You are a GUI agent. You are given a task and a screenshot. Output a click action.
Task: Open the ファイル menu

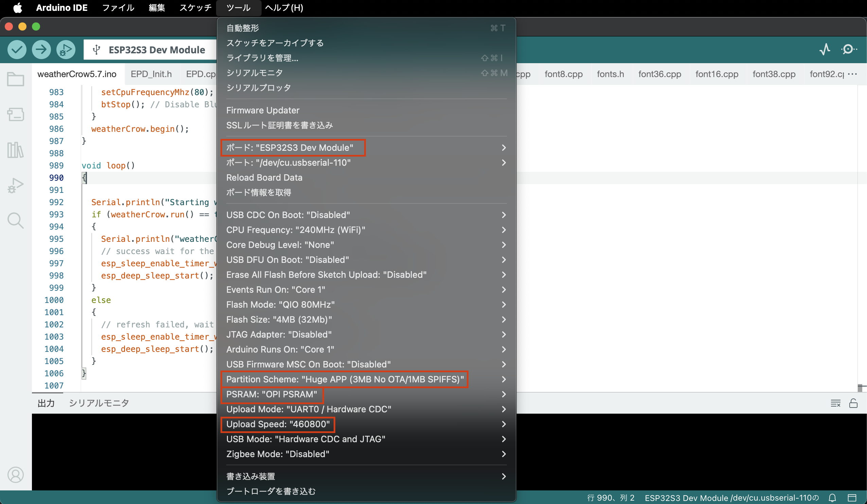pos(118,7)
